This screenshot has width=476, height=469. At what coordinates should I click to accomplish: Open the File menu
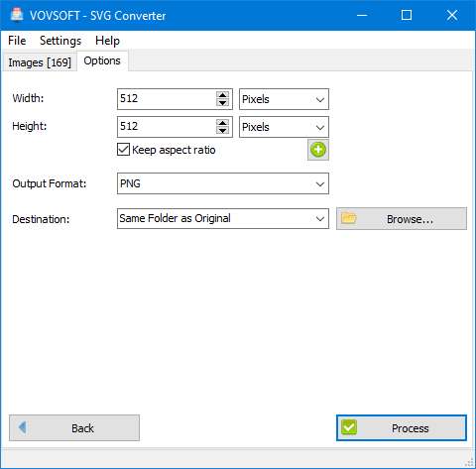17,41
